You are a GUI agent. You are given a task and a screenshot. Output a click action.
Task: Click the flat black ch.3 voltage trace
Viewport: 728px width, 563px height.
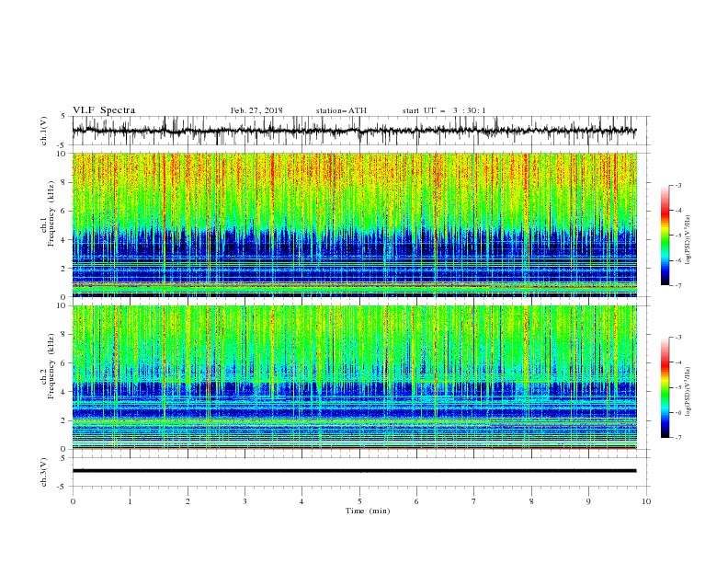pos(354,471)
